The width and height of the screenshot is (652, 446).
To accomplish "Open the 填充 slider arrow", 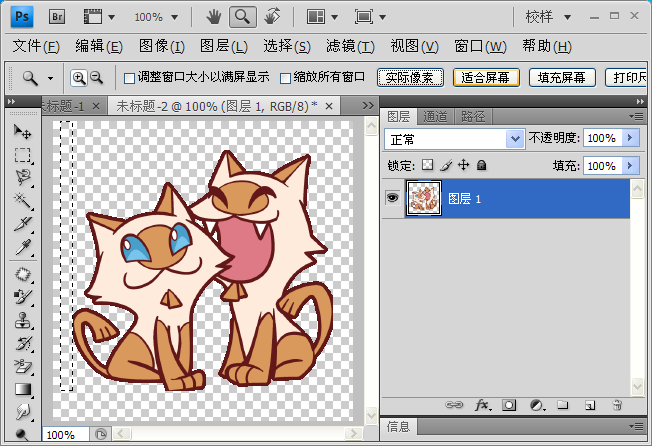I will [x=630, y=165].
